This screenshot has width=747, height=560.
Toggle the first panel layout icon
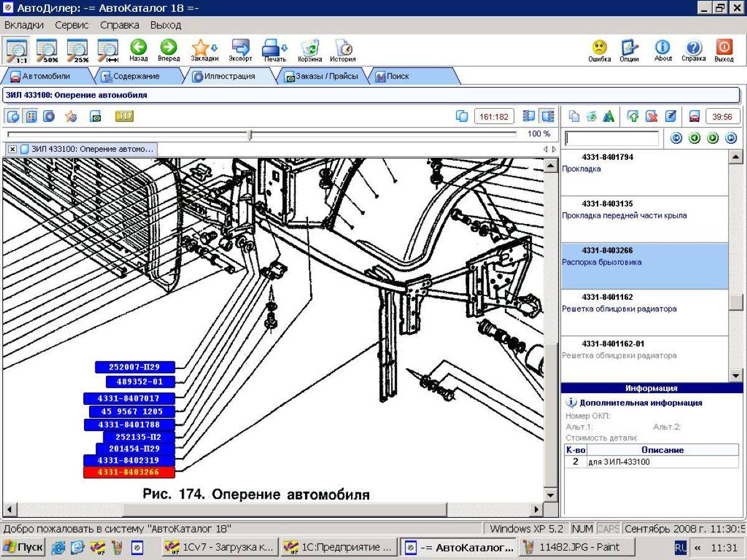(529, 116)
